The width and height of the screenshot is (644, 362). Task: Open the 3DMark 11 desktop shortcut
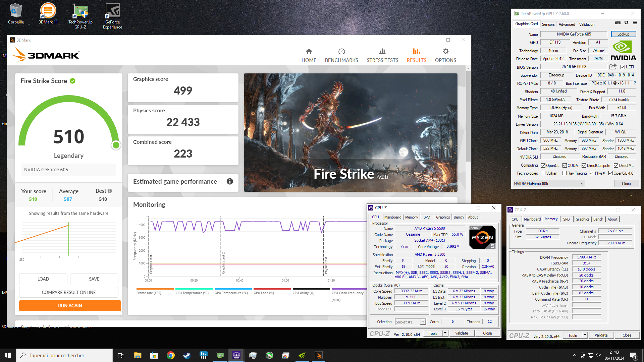pyautogui.click(x=48, y=14)
